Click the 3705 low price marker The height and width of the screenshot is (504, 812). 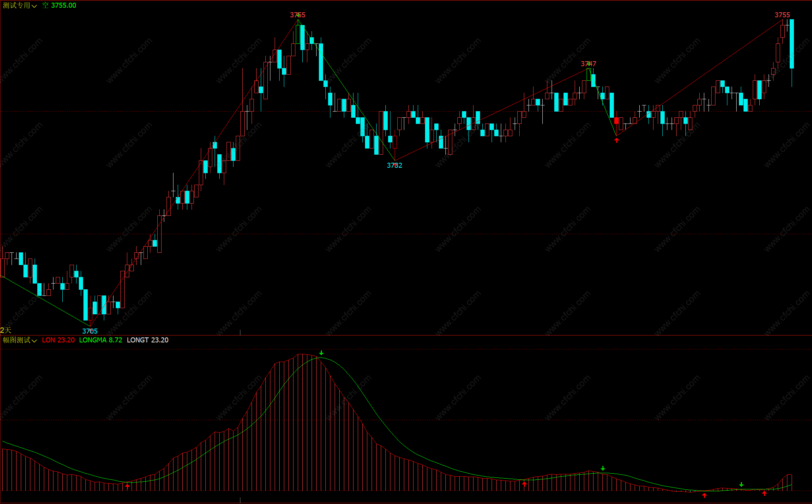click(90, 331)
